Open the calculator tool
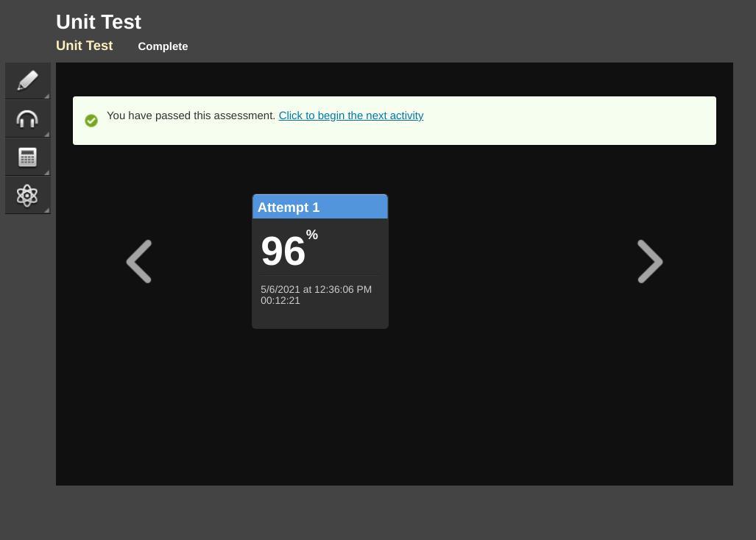The height and width of the screenshot is (540, 756). click(27, 157)
